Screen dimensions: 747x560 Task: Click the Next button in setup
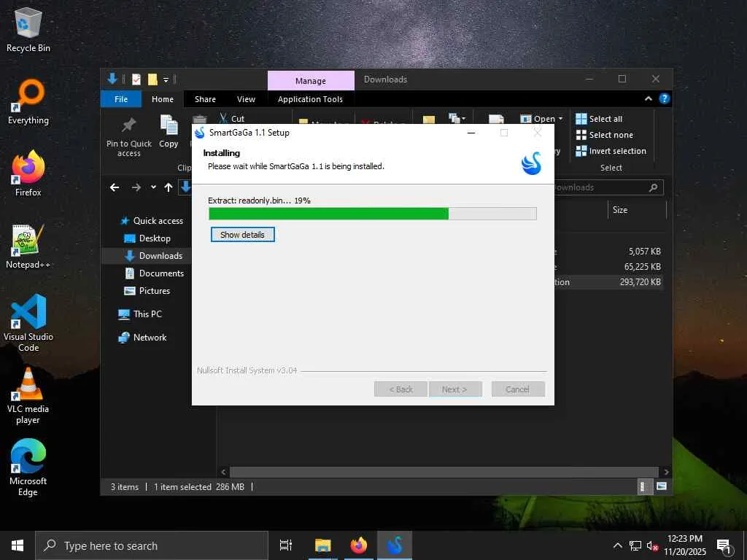454,389
